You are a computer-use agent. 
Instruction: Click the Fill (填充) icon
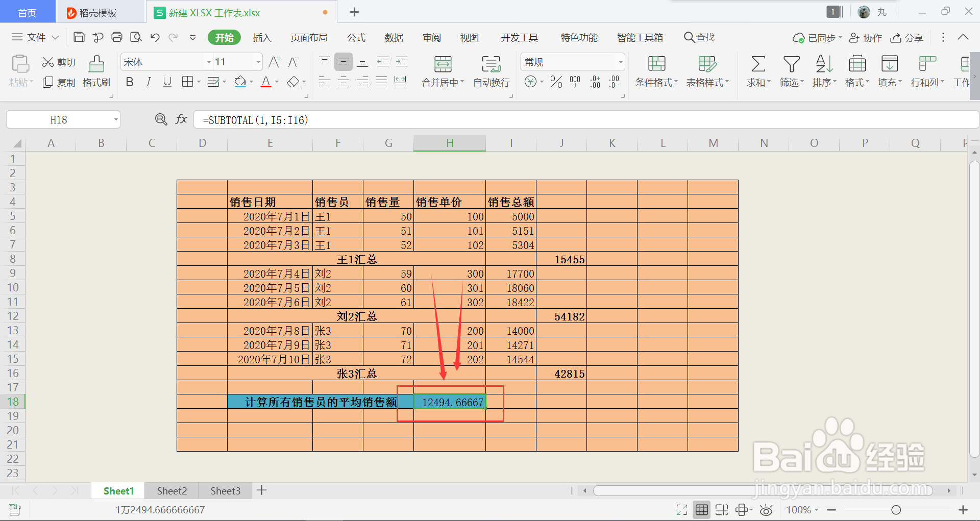coord(890,64)
